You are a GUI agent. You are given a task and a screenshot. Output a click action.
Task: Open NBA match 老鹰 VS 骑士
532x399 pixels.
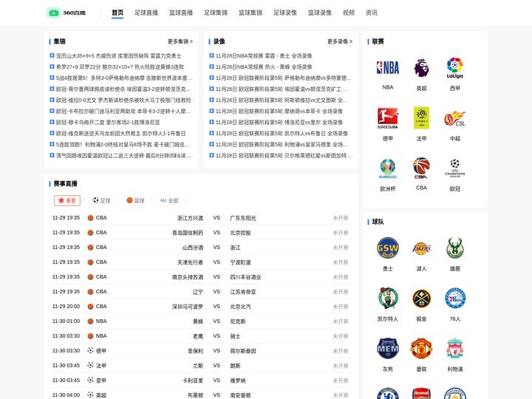point(201,336)
